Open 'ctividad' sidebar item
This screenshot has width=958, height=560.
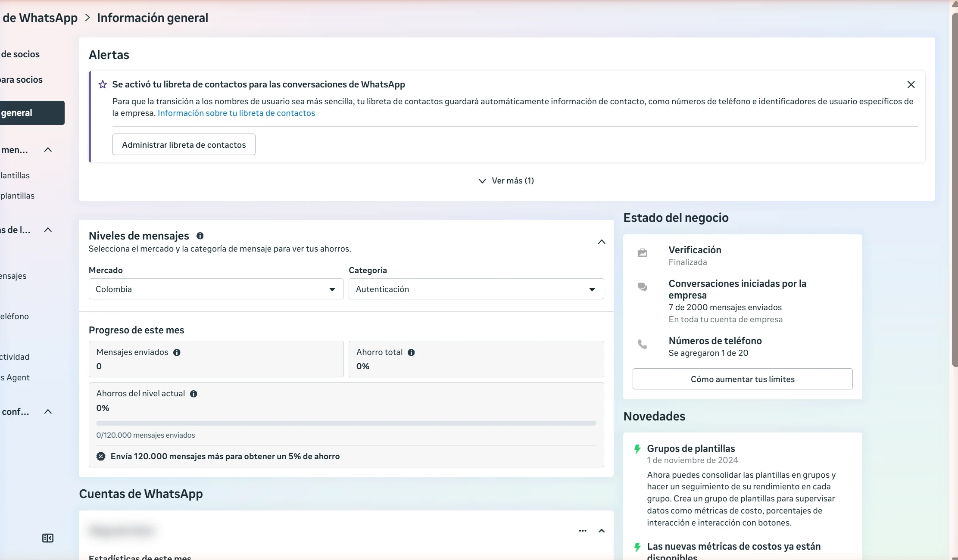tap(15, 357)
